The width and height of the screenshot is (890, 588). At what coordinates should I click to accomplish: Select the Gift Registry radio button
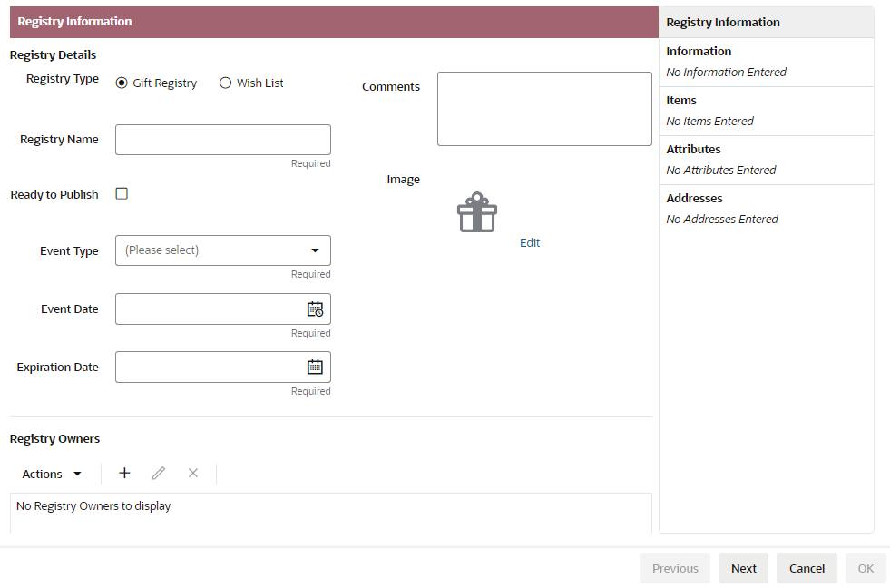tap(122, 83)
